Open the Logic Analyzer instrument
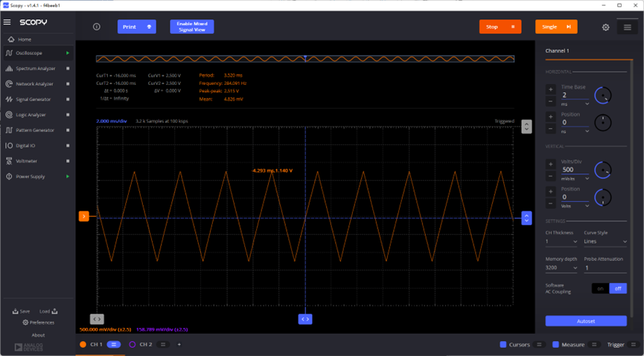644x356 pixels. 31,115
